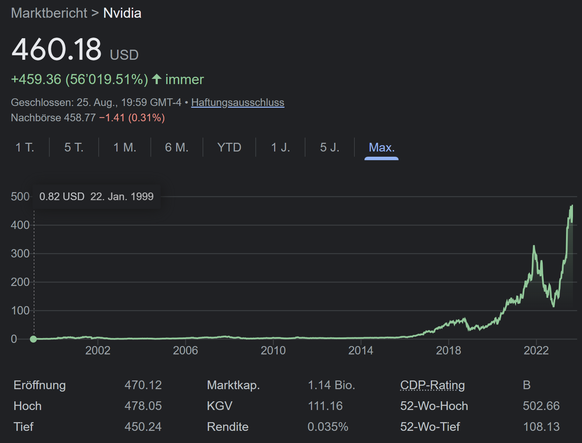Click the Tief value 450.24
The image size is (582, 443).
click(x=143, y=427)
